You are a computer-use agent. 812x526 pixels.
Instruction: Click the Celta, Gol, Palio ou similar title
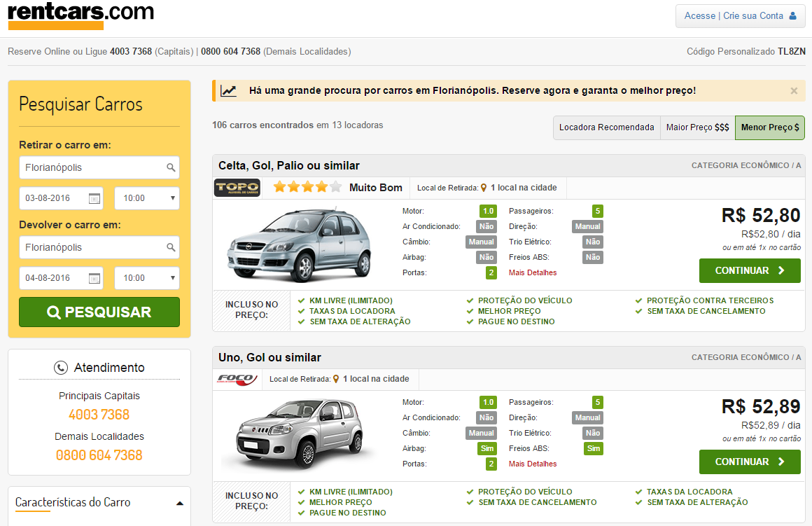289,166
